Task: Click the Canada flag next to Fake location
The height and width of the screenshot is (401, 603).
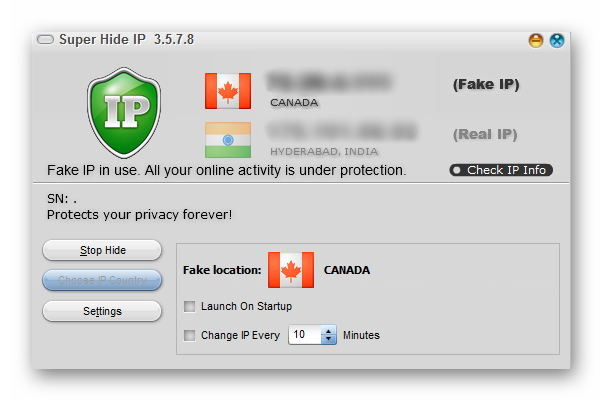Action: (291, 270)
